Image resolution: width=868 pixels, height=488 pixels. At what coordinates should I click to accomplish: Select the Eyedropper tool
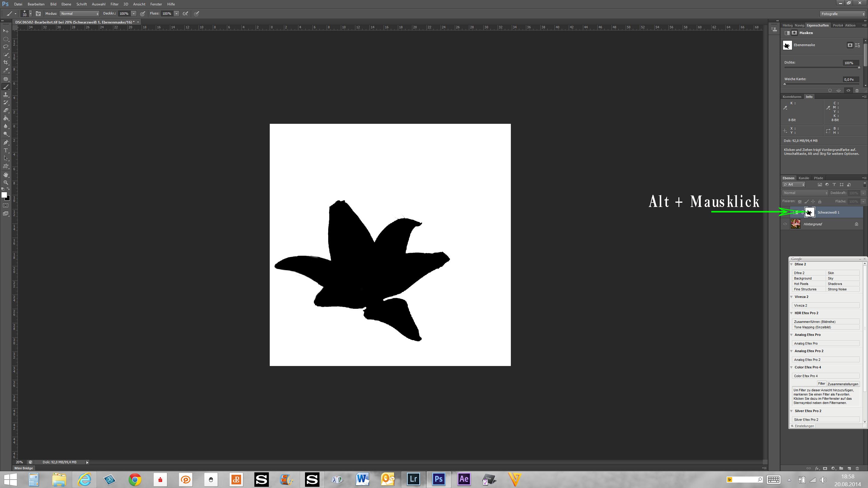point(6,71)
